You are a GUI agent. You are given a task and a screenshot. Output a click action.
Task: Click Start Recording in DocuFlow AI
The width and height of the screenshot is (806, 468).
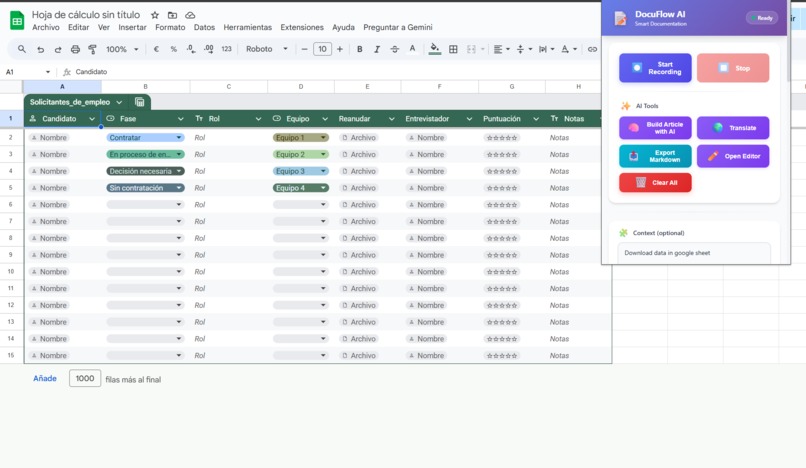click(x=655, y=68)
